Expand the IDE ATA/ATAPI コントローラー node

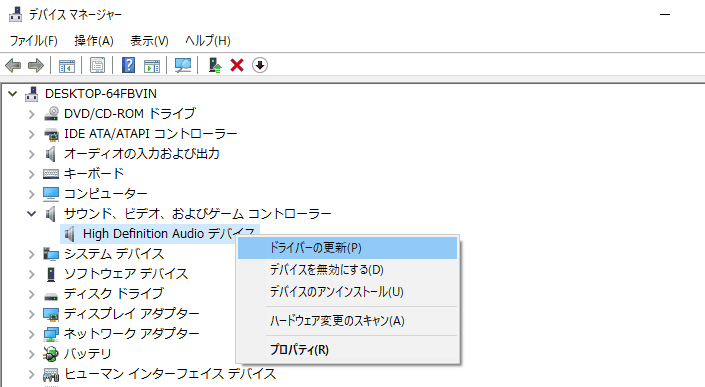click(x=31, y=134)
